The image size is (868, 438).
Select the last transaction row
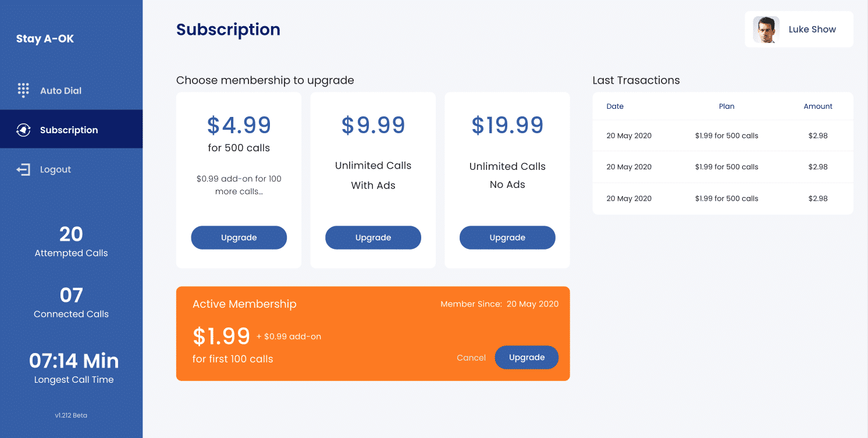(723, 198)
